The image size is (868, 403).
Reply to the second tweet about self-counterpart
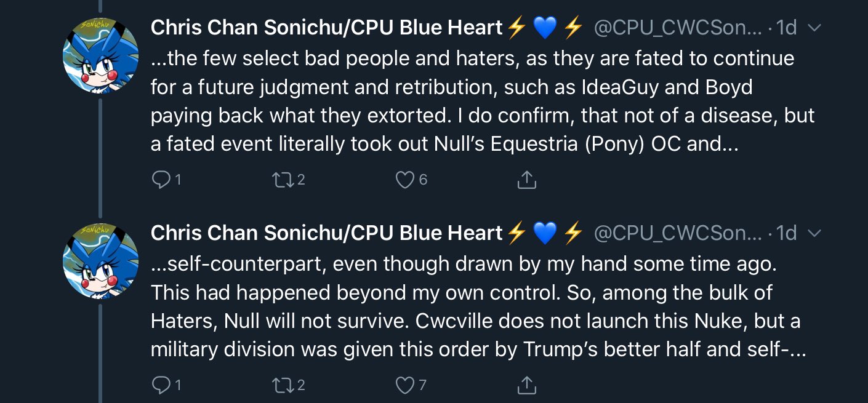pos(160,385)
